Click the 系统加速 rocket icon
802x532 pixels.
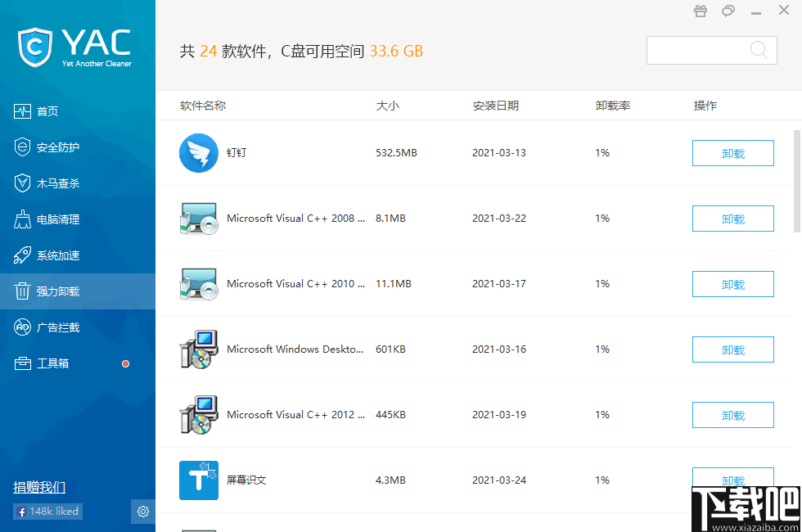[x=23, y=255]
